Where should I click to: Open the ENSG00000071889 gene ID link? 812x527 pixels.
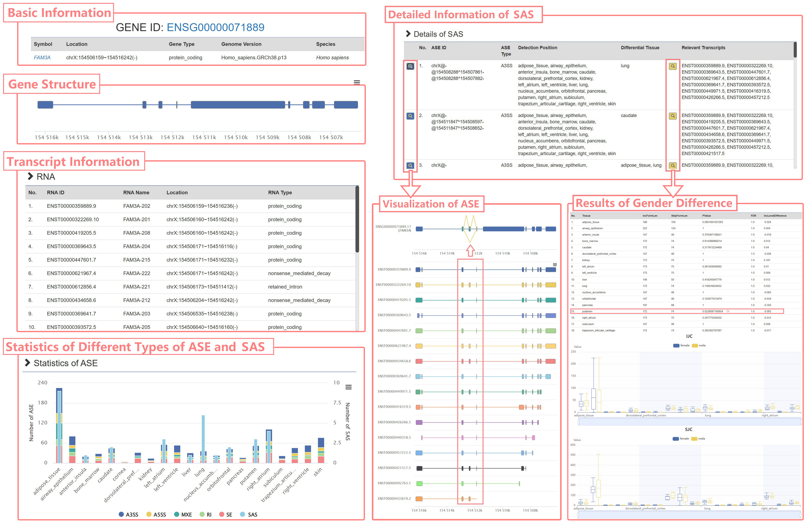[x=215, y=27]
